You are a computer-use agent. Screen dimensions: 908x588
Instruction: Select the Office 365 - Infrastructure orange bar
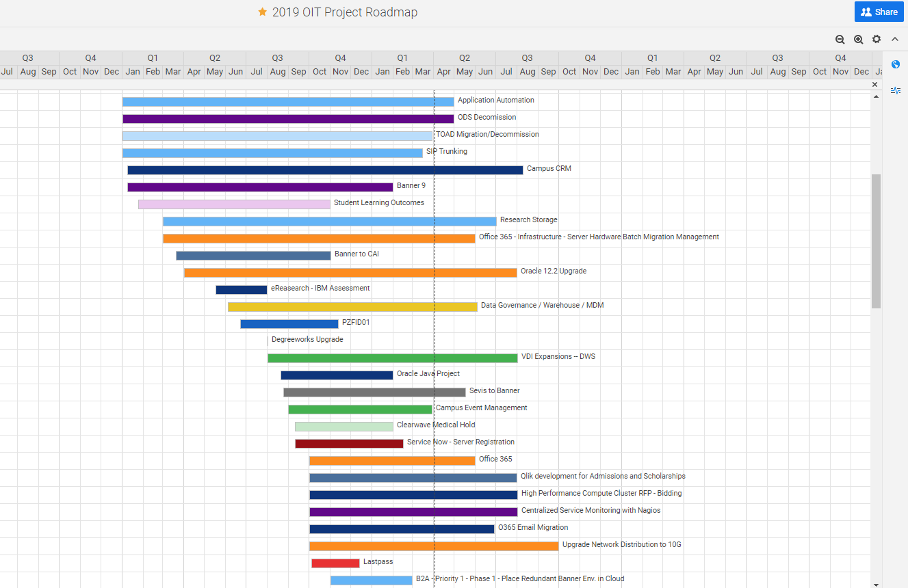(319, 239)
